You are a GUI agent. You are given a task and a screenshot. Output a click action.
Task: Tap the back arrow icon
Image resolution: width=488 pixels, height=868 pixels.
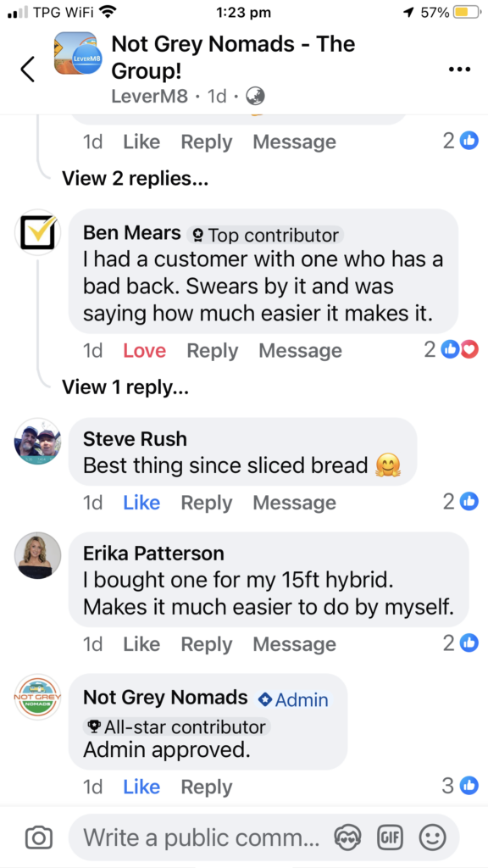27,70
